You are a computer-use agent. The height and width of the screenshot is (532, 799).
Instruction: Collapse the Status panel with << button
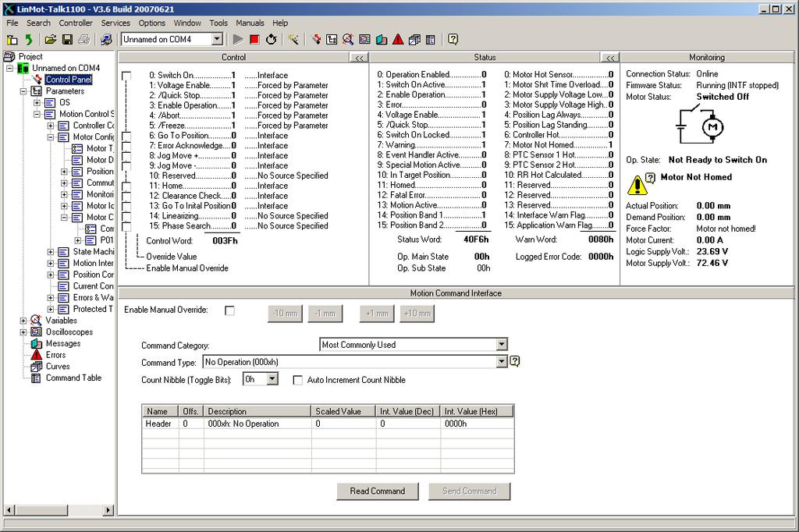pos(610,58)
